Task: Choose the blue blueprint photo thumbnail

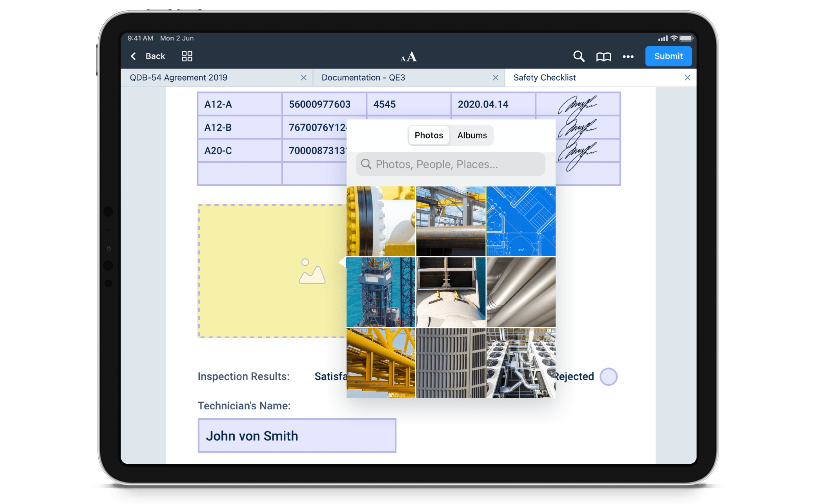Action: 521,221
